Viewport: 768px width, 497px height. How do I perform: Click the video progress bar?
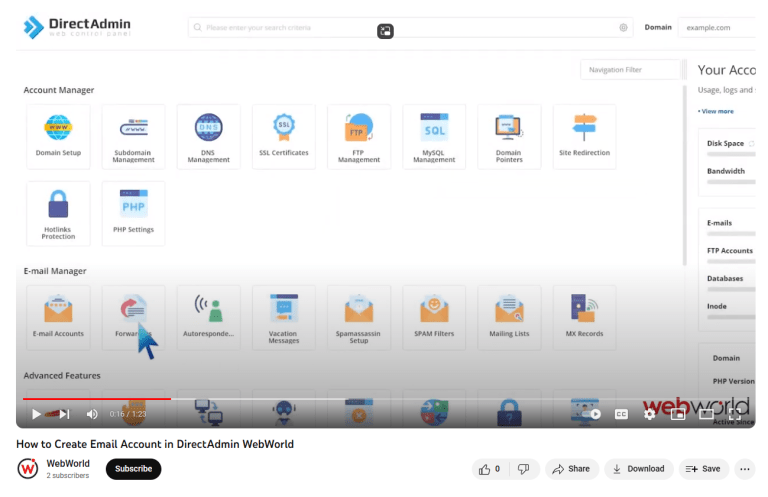pos(385,399)
